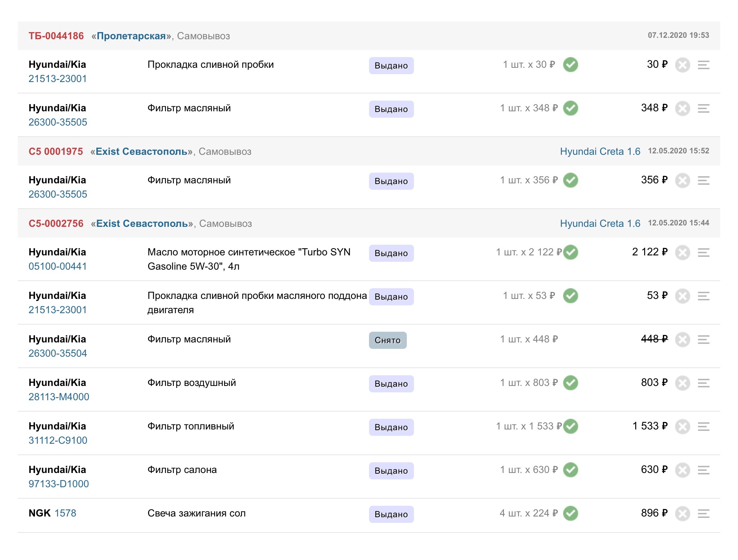
Task: Click the green checkmark in the Turbo SYN oil row
Action: pyautogui.click(x=571, y=252)
